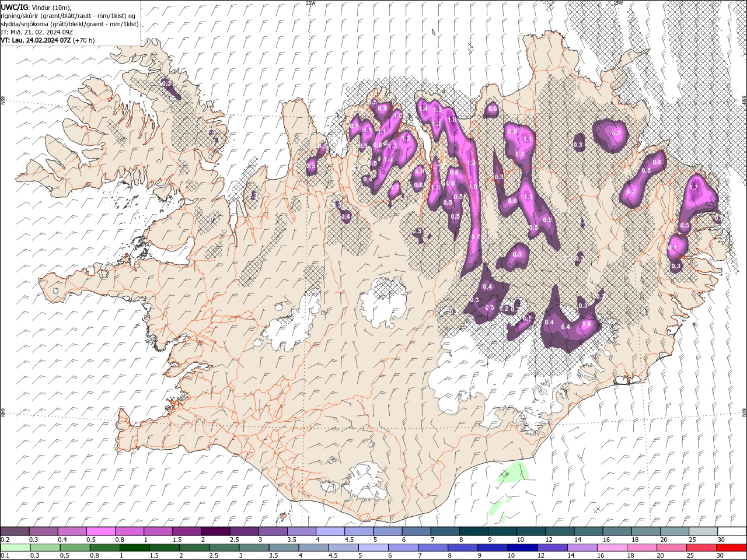Click the white 30 swatch in upper legend row
This screenshot has height=560, width=747.
(732, 531)
